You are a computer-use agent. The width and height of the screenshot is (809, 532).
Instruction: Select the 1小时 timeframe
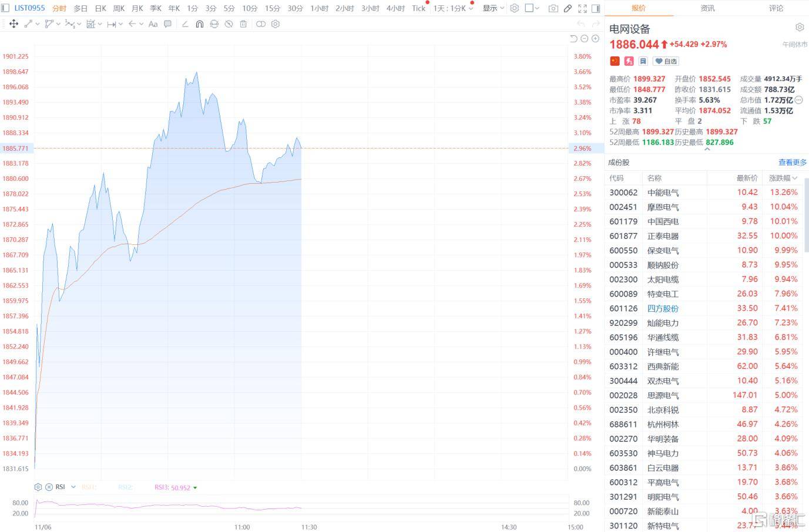tap(320, 8)
